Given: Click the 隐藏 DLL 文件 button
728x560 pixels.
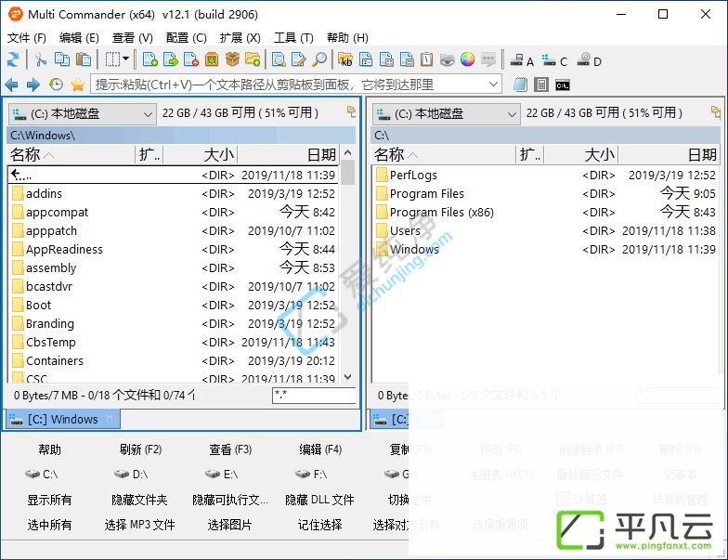Looking at the screenshot, I should coord(319,500).
